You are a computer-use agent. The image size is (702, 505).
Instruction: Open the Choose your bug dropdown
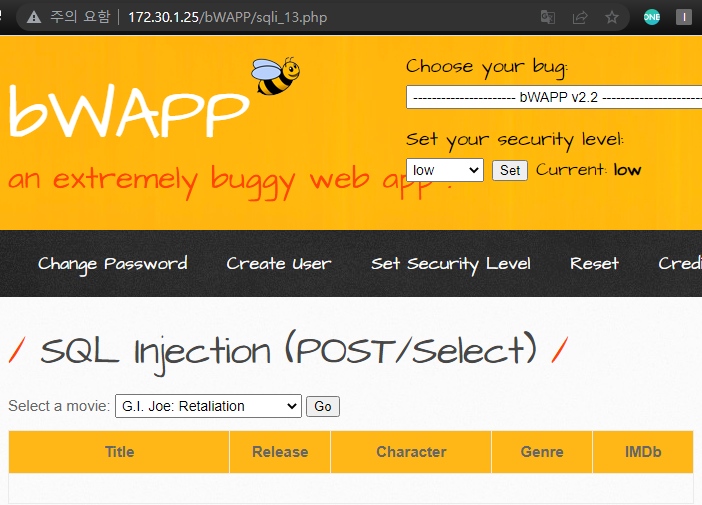[x=554, y=97]
